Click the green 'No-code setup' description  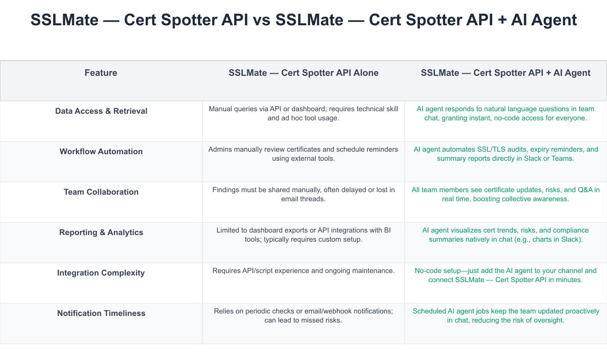coord(506,275)
